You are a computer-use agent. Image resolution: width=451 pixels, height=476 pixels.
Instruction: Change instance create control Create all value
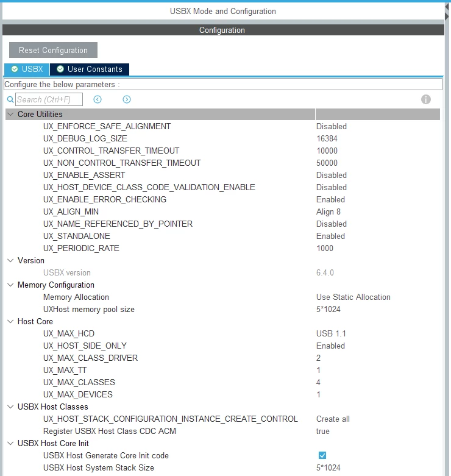pos(333,419)
